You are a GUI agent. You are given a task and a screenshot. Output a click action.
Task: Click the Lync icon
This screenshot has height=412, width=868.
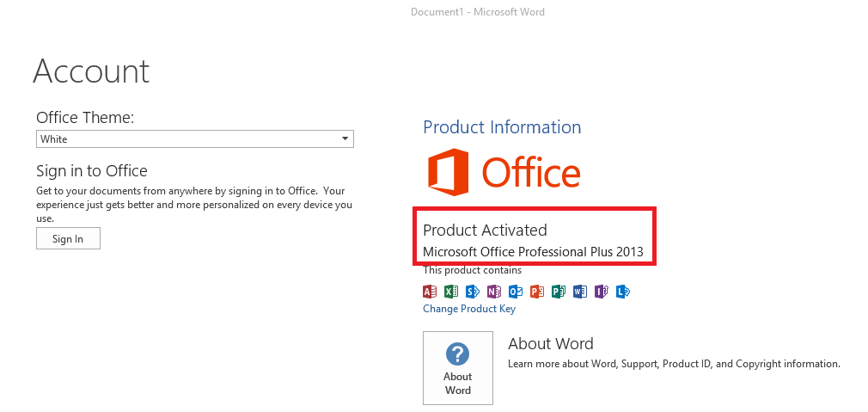click(x=623, y=292)
